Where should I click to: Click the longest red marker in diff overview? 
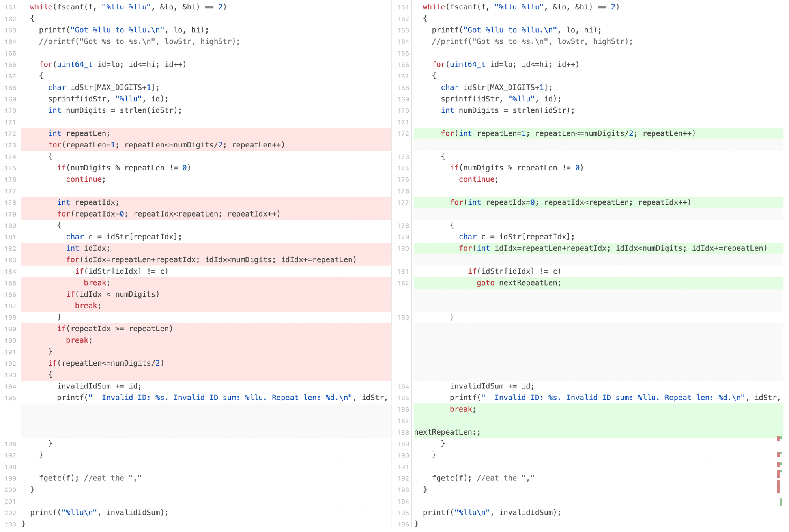(778, 487)
